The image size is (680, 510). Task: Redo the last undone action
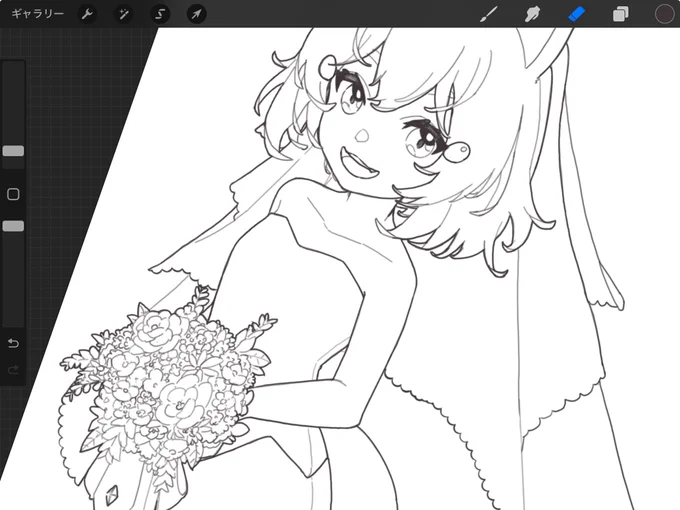point(13,369)
